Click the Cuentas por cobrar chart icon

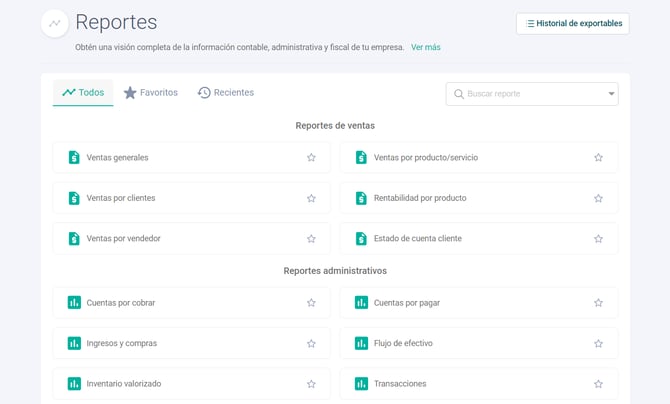coord(74,303)
